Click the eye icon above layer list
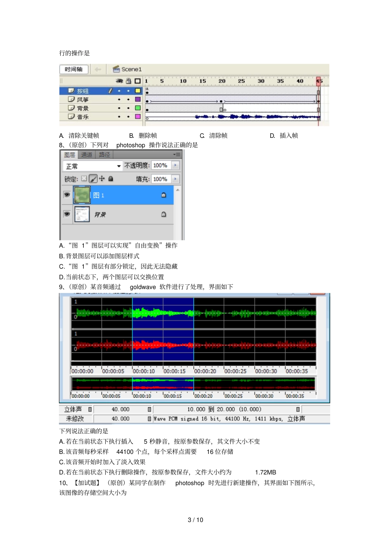392x555 pixels. point(119,81)
